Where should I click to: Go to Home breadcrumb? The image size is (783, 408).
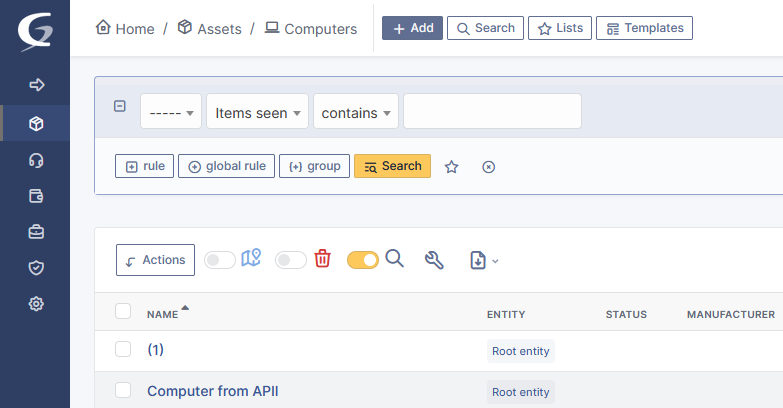coord(125,28)
